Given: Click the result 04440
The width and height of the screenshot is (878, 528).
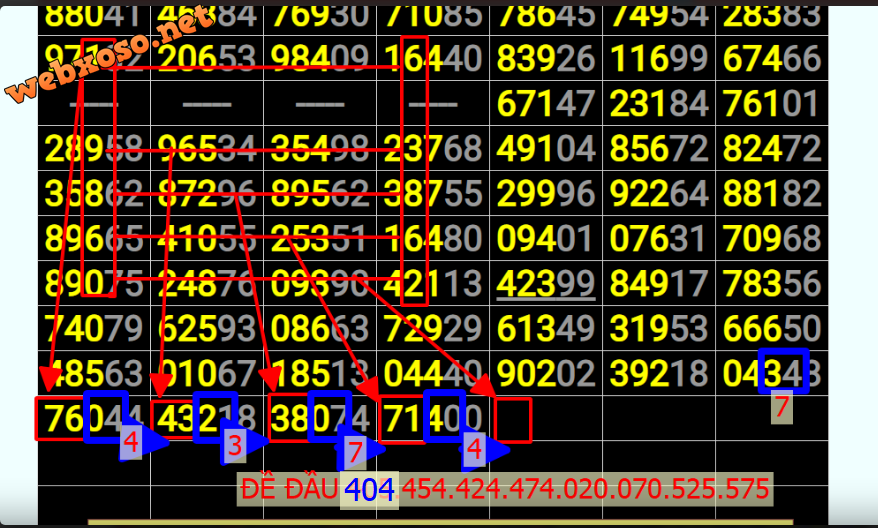Looking at the screenshot, I should 433,373.
